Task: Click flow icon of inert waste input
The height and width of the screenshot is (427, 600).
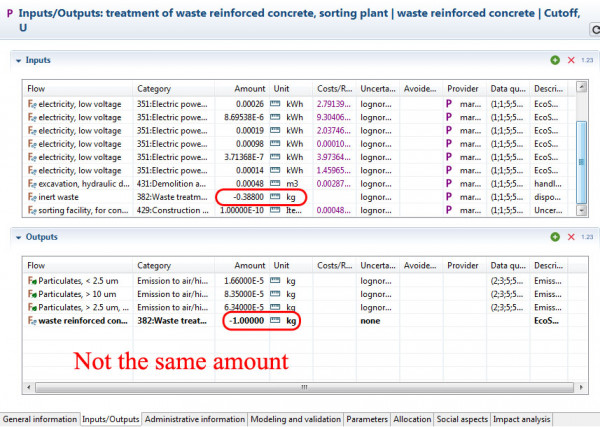Action: 32,197
